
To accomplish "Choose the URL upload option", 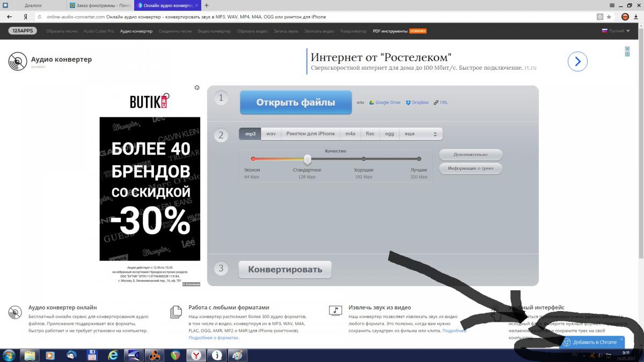I will pos(441,102).
